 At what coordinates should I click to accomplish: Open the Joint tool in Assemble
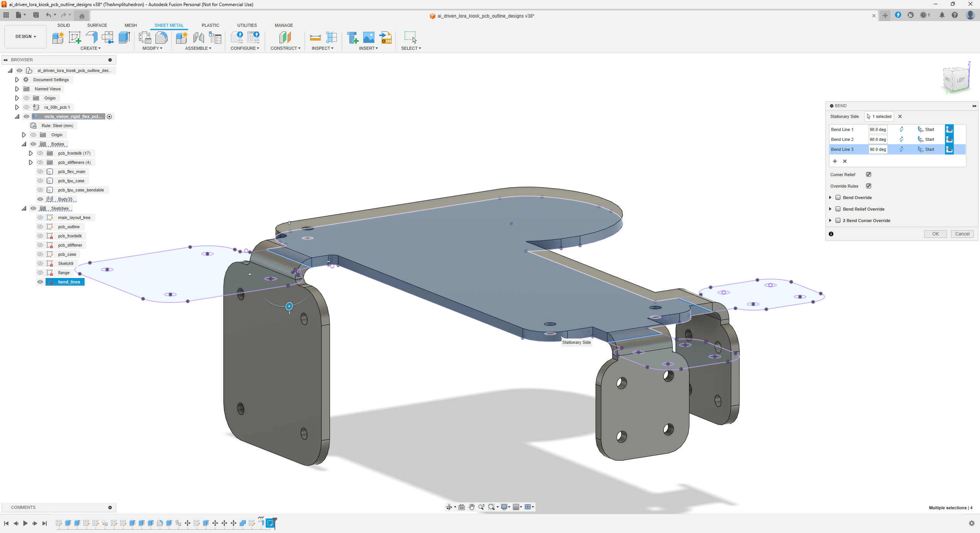(x=198, y=38)
